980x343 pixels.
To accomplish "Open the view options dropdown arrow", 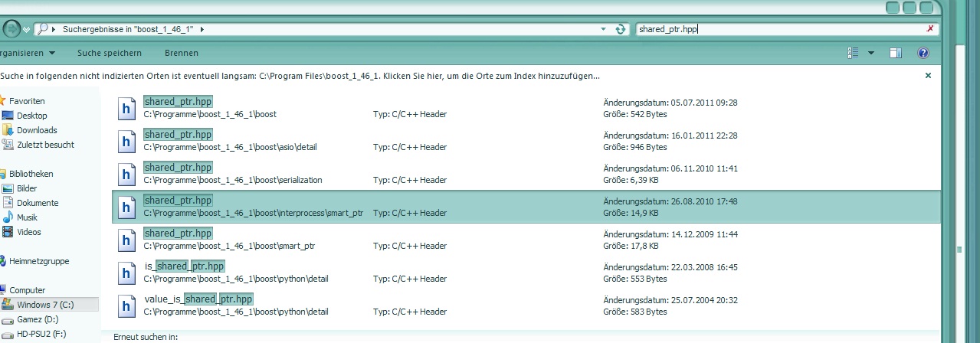I will [871, 53].
